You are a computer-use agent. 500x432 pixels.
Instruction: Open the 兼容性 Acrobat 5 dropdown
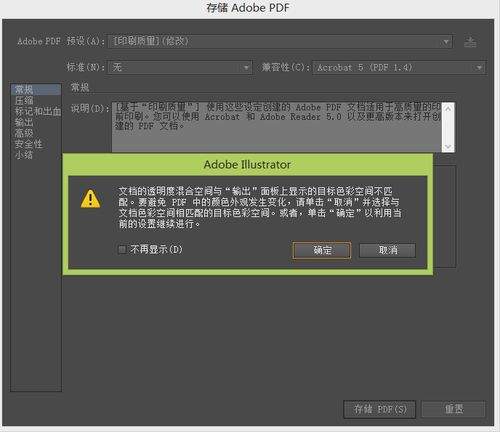(399, 68)
